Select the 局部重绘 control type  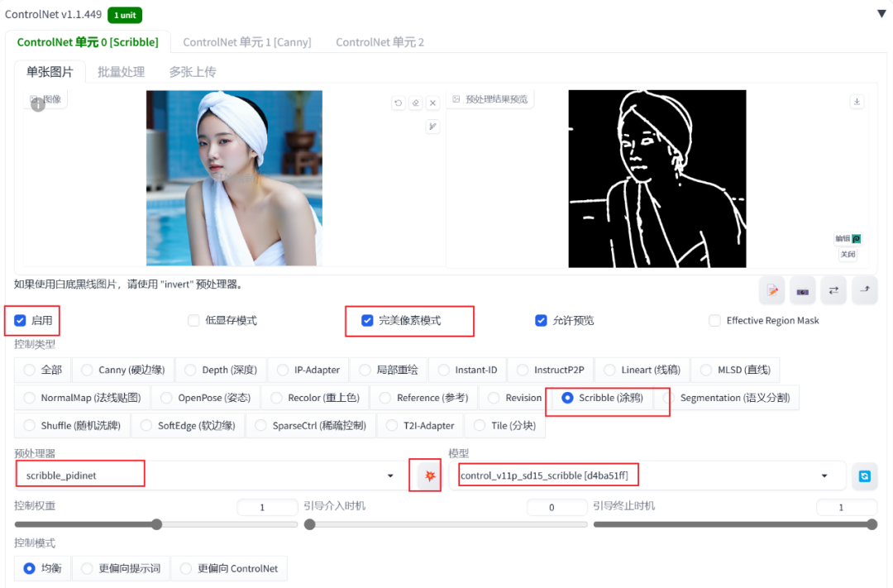389,370
